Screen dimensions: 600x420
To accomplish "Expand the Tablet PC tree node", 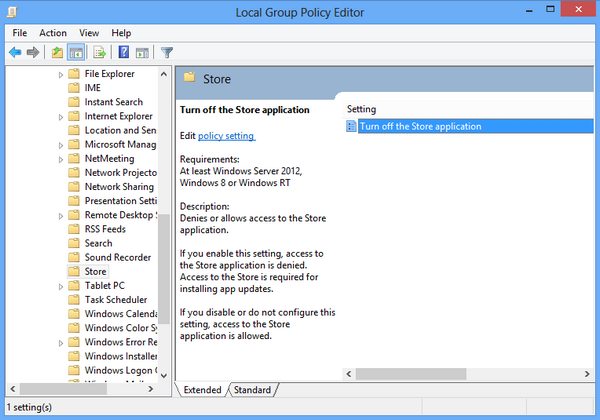I will tap(60, 287).
